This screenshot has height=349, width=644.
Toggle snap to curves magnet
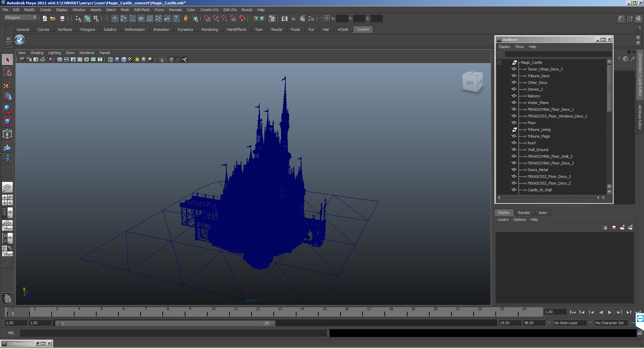pyautogui.click(x=216, y=18)
